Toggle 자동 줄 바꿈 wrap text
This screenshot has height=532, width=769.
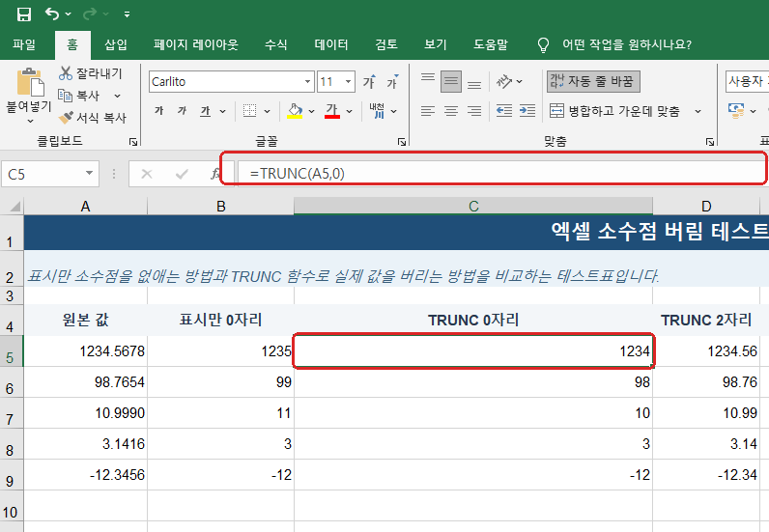pos(593,81)
